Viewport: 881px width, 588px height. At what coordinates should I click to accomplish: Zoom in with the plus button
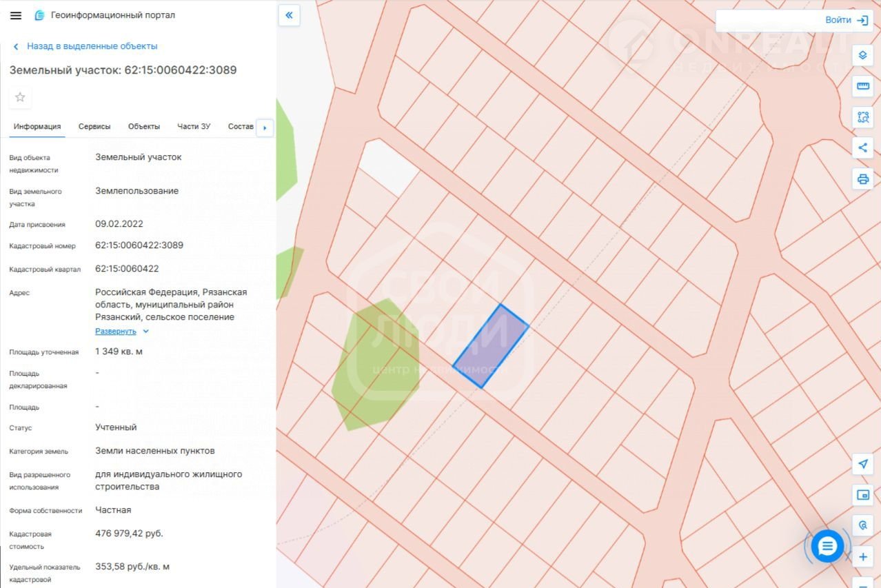click(862, 557)
